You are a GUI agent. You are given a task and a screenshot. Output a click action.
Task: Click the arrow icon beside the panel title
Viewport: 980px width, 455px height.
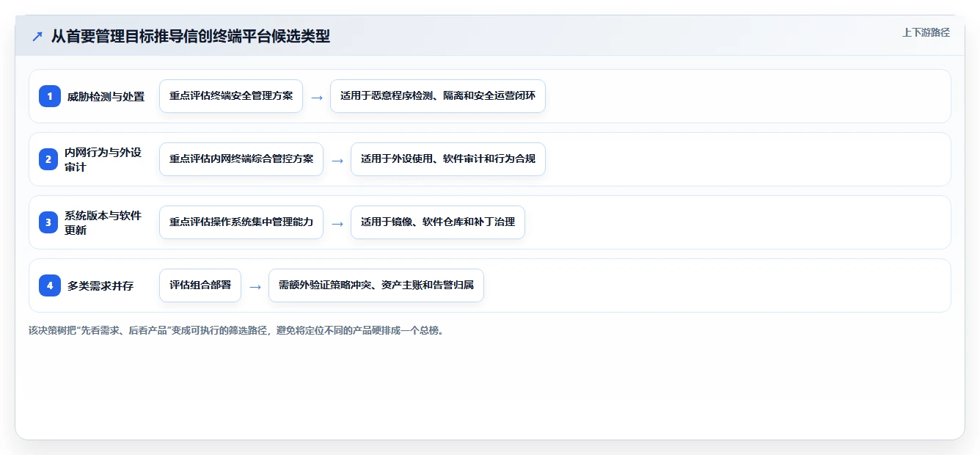[x=37, y=36]
